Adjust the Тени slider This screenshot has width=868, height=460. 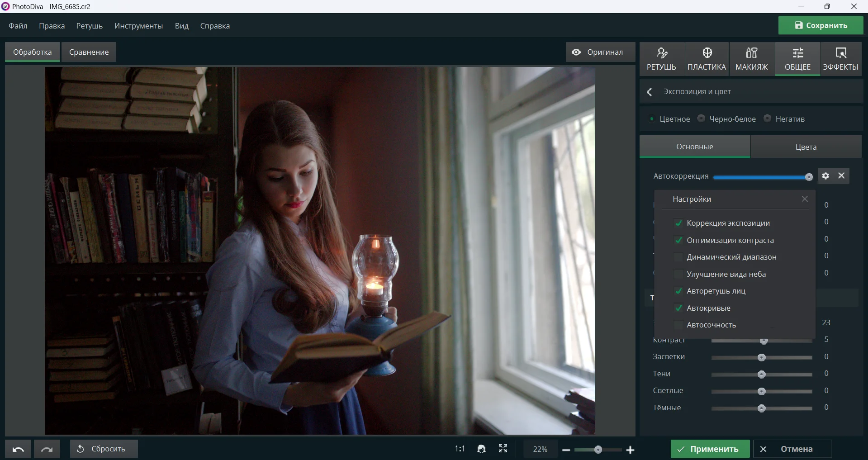click(762, 374)
